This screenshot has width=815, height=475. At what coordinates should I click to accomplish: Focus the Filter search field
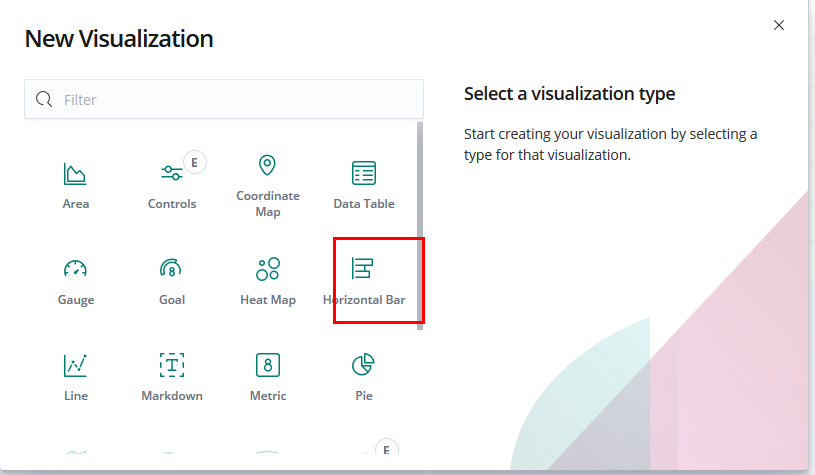pyautogui.click(x=224, y=99)
